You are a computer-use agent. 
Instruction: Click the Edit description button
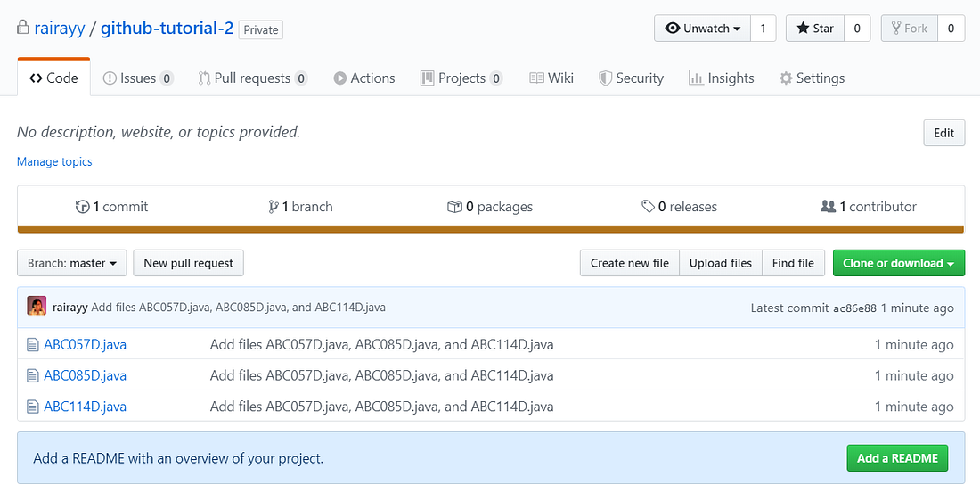point(943,133)
